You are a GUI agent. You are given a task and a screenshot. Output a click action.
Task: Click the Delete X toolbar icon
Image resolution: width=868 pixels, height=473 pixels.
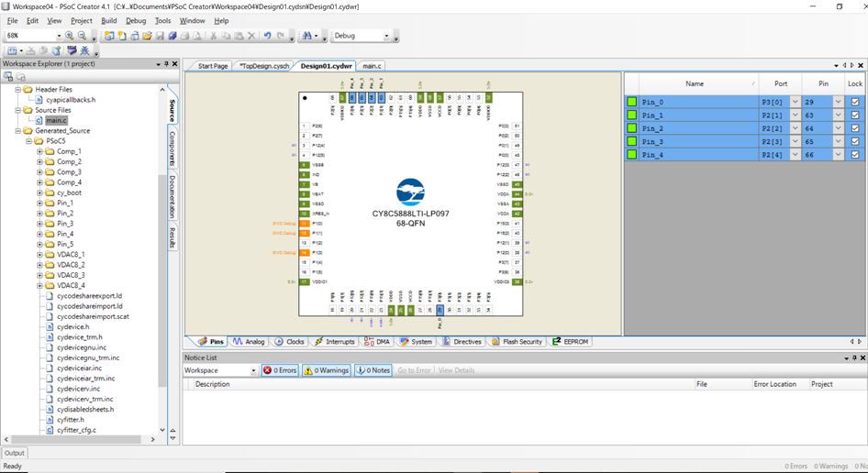pos(250,36)
